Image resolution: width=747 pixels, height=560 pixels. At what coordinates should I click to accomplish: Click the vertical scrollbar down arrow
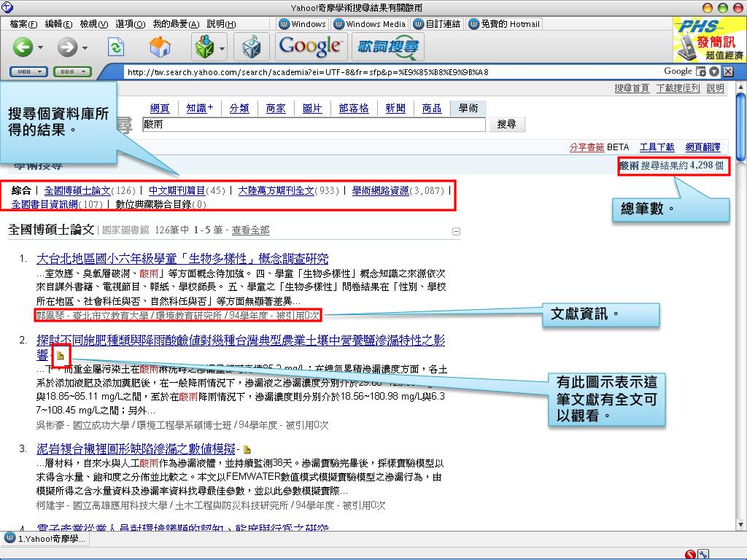point(740,525)
